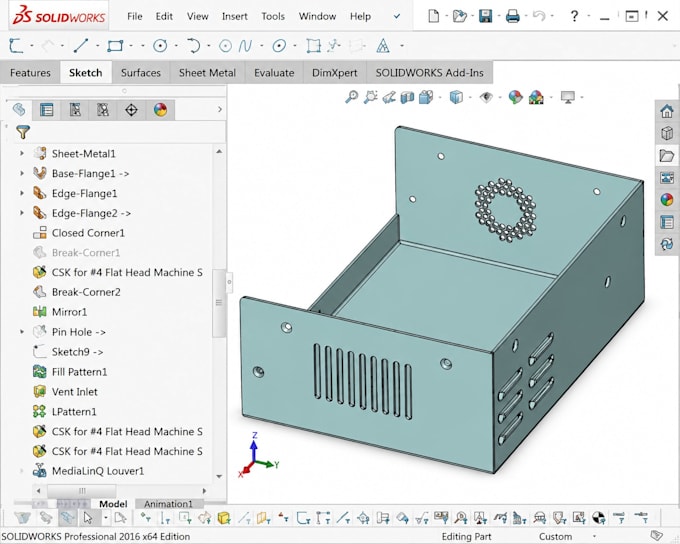The height and width of the screenshot is (544, 680).
Task: Open File Explorer folder icon in task pane
Action: tap(667, 155)
